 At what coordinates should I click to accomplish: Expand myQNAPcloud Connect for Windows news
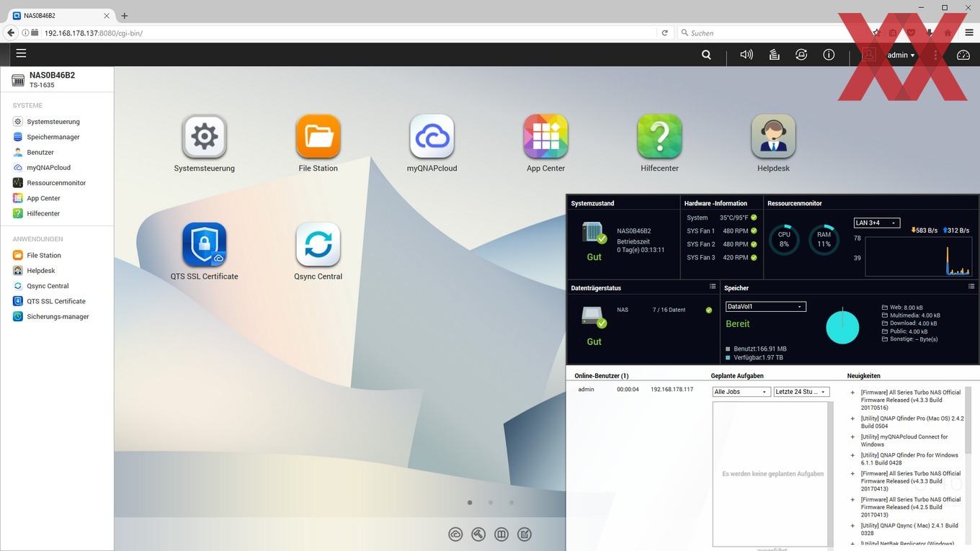pyautogui.click(x=852, y=436)
